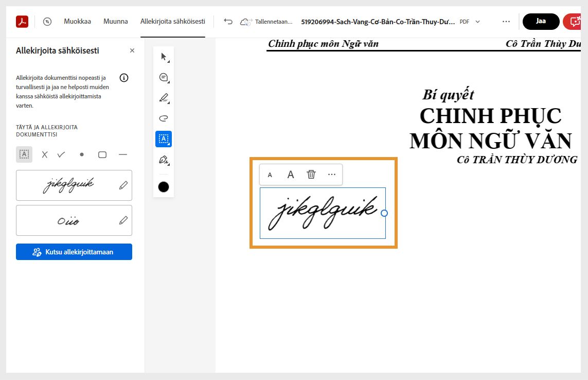Click Kutsu allekirjoittamaan button

[74, 252]
